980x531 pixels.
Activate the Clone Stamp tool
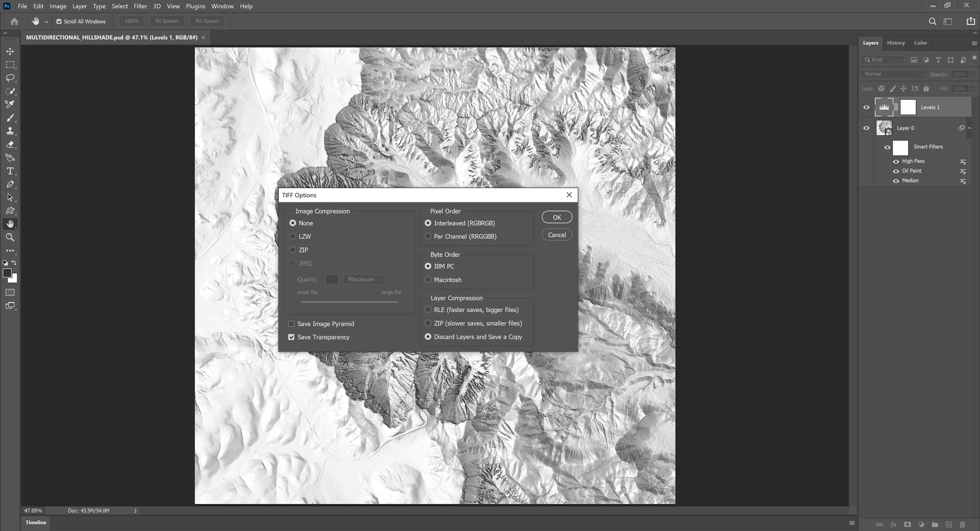pos(10,131)
